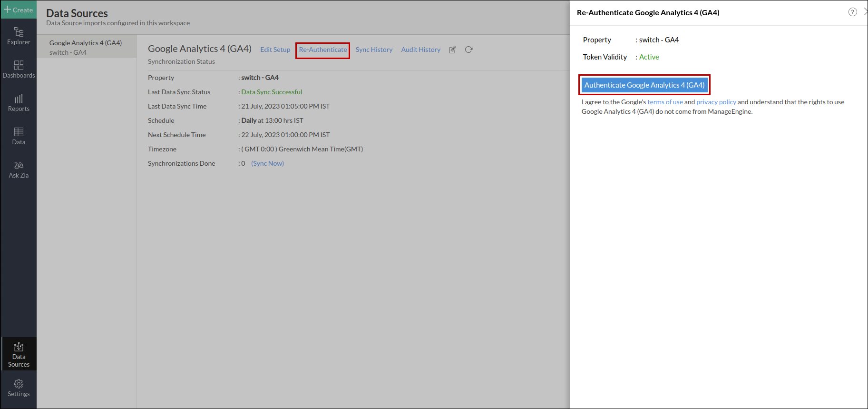The height and width of the screenshot is (409, 868).
Task: Click the Re-Authenticate link
Action: (323, 50)
